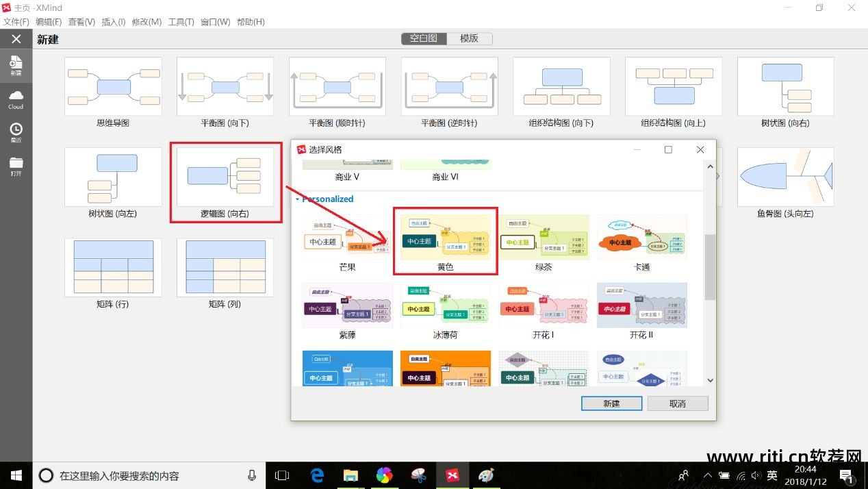The width and height of the screenshot is (868, 489).
Task: Click the Open (打开) folder icon in sidebar
Action: [16, 164]
